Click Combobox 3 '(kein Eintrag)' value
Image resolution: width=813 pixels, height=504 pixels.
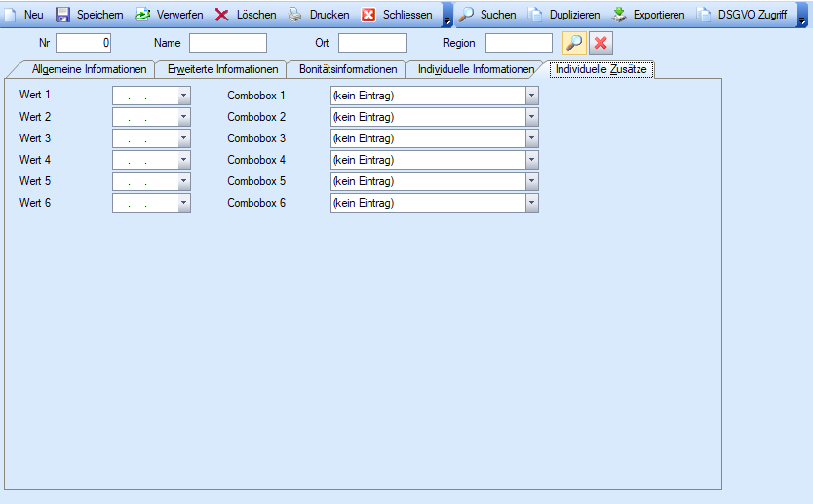[x=364, y=138]
